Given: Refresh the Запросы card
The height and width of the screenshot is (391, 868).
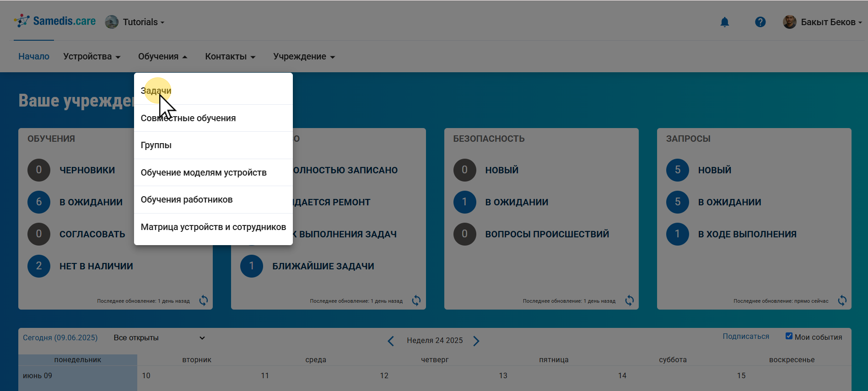Looking at the screenshot, I should 842,300.
